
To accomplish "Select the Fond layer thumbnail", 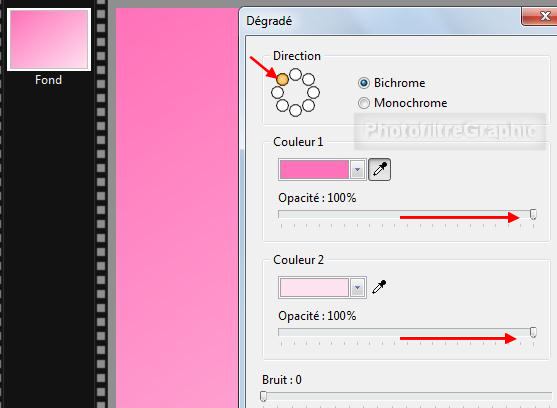I will (x=49, y=39).
